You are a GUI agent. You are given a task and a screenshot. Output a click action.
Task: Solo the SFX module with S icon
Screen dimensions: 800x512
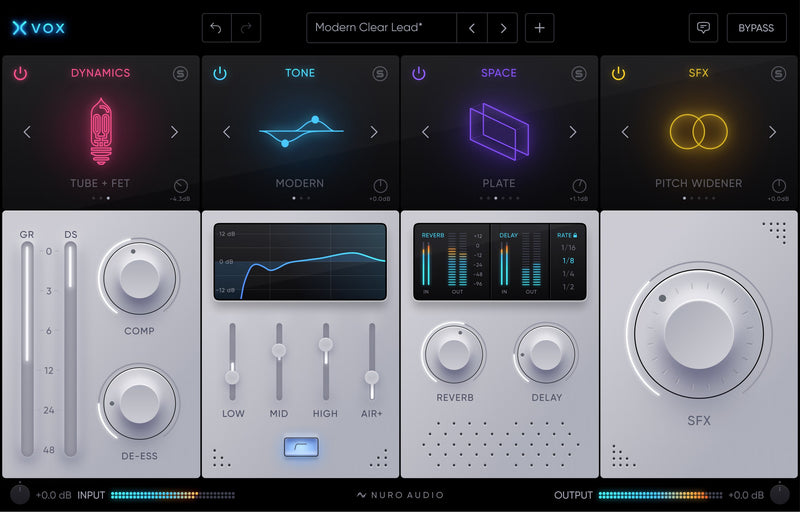tap(778, 73)
